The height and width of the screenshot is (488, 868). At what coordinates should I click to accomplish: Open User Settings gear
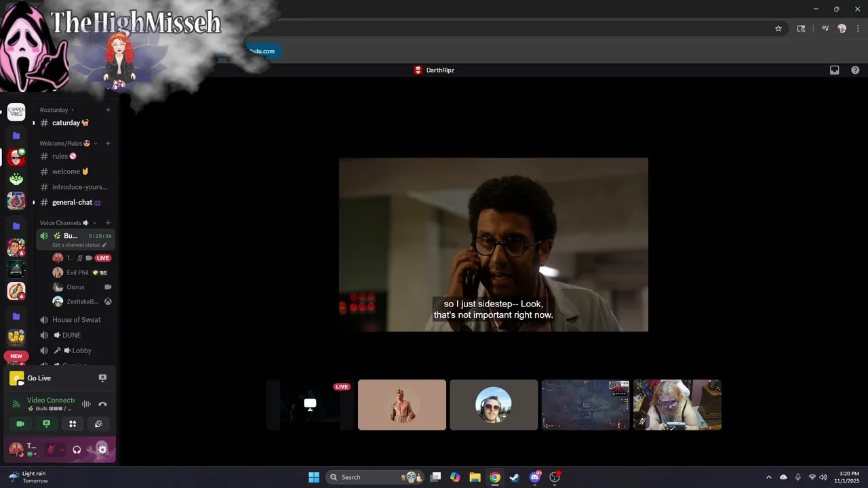102,449
